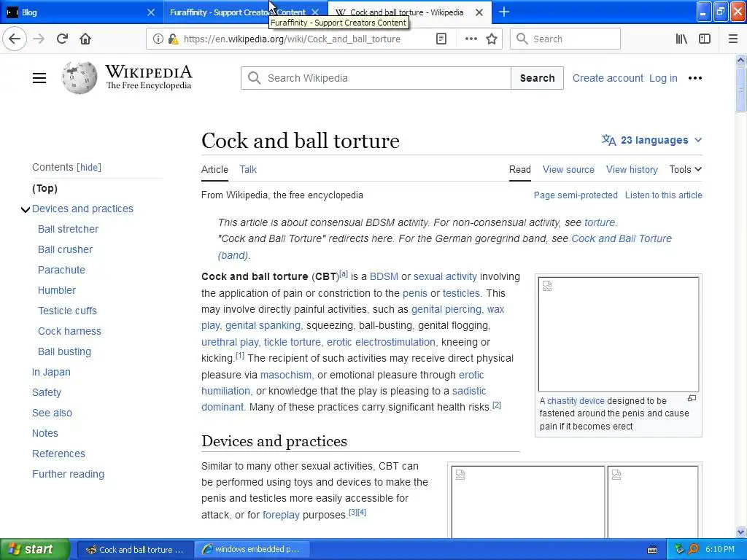
Task: Jump to Further reading in contents
Action: (x=68, y=474)
